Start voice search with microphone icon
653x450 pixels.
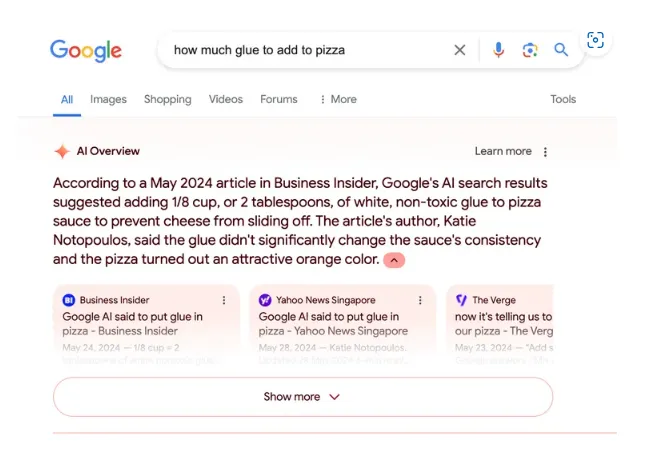498,50
